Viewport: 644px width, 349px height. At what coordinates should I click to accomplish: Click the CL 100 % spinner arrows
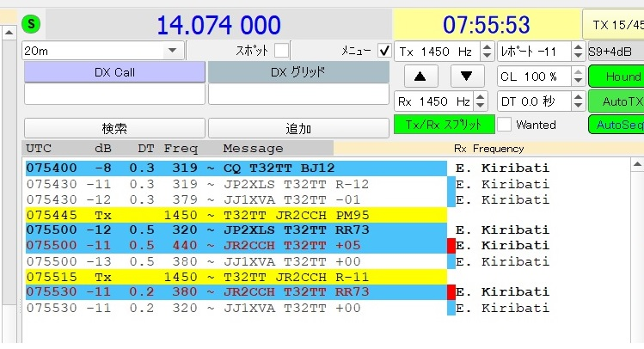pyautogui.click(x=579, y=76)
